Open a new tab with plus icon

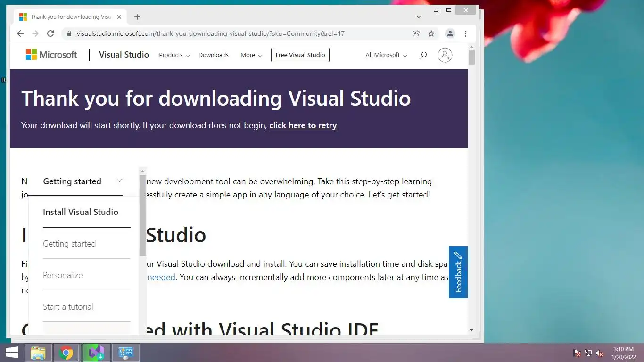point(137,17)
